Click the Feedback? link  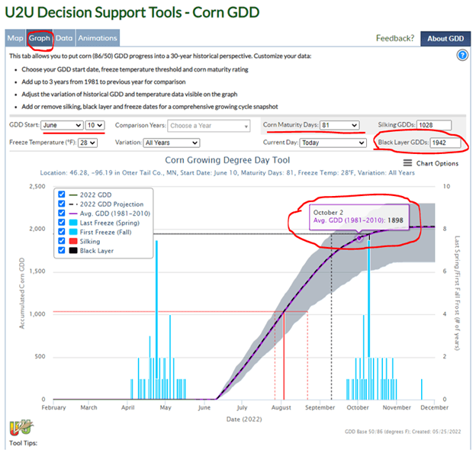[x=396, y=38]
